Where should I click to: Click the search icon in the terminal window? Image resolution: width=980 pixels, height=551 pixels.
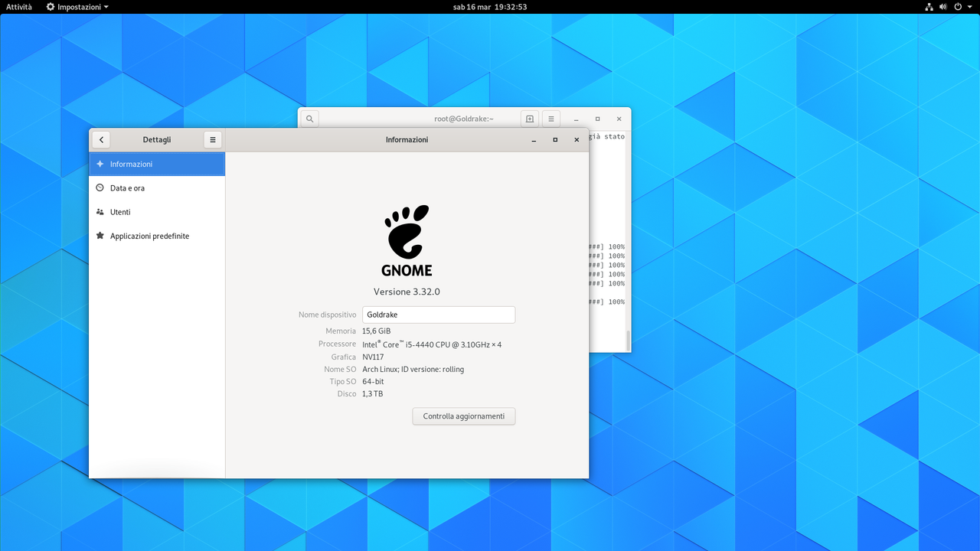click(309, 119)
